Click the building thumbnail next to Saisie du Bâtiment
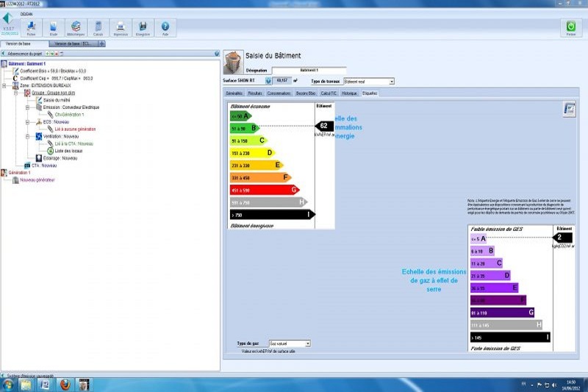The image size is (588, 392). click(x=233, y=62)
